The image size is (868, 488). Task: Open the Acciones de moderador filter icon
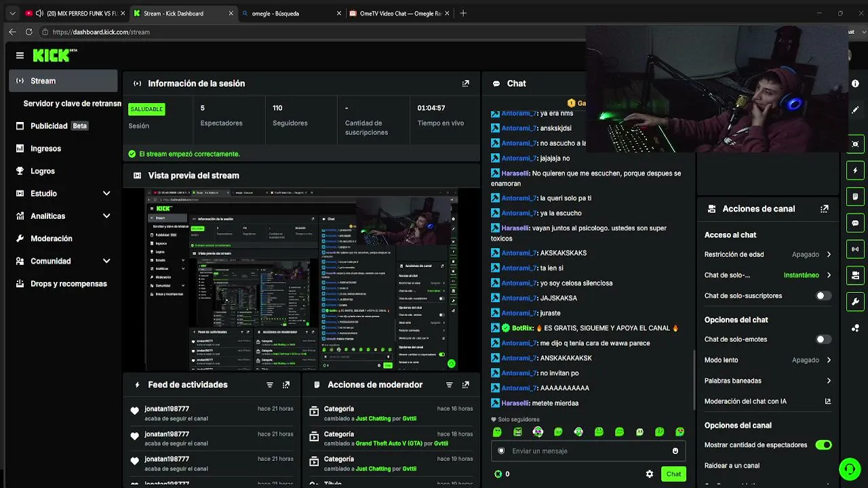449,385
